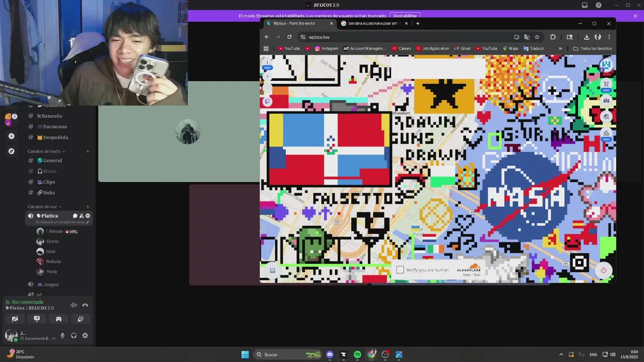Create channel in Canales de voz

[x=88, y=207]
